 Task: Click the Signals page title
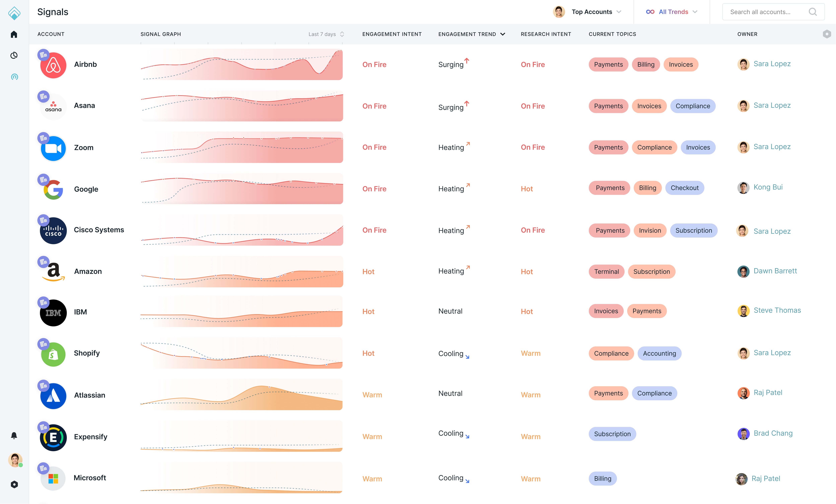tap(53, 12)
